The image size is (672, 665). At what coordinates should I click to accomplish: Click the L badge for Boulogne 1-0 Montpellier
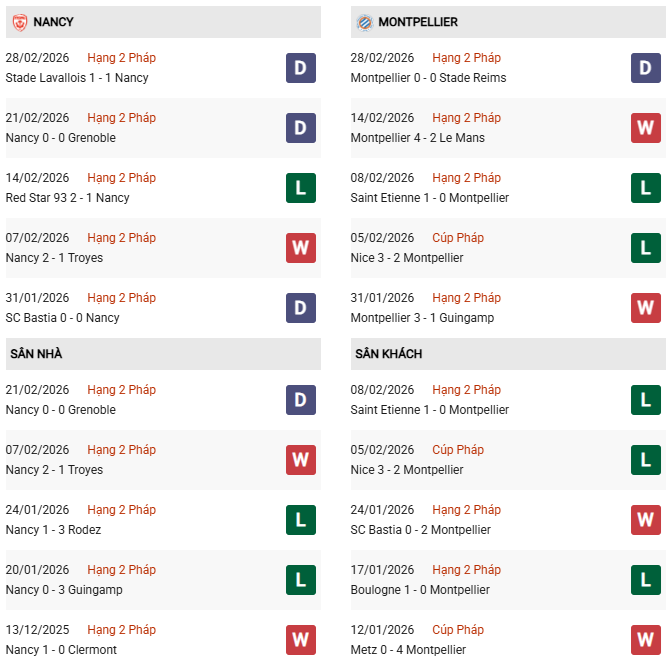pyautogui.click(x=646, y=580)
